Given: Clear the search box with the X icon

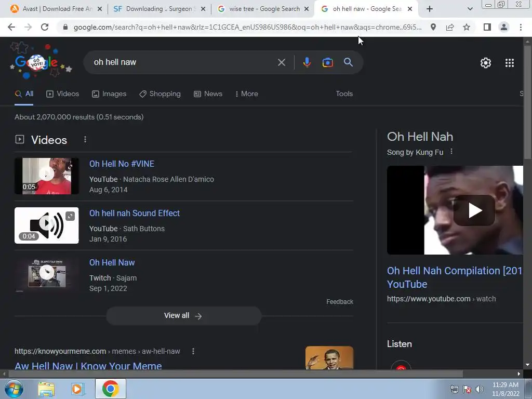Looking at the screenshot, I should pyautogui.click(x=281, y=62).
